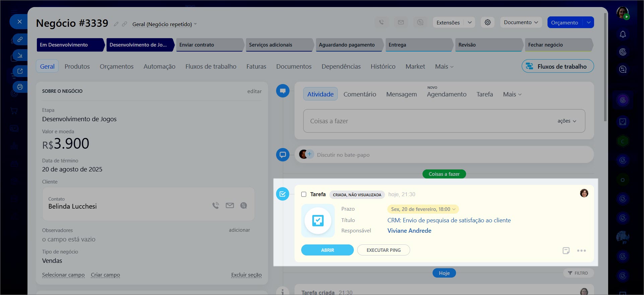Click the settings gear icon in header
Screen dimensions: 644x295
tap(488, 22)
